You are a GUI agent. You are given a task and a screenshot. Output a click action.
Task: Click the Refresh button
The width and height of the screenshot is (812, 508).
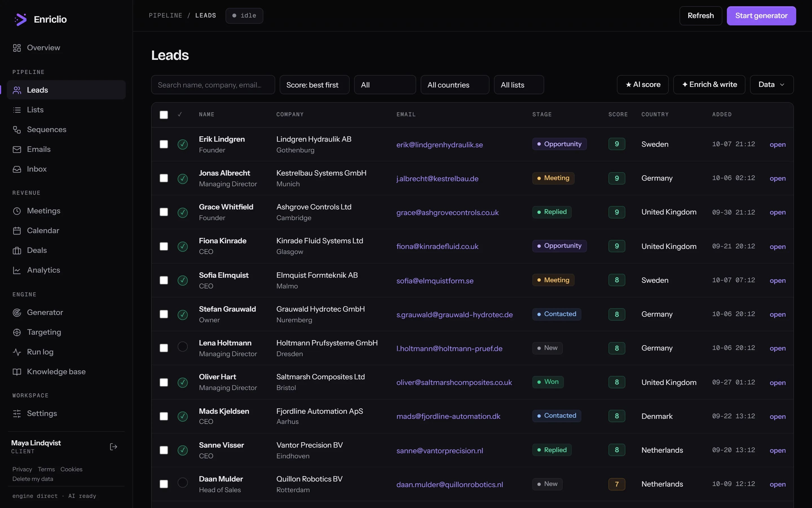701,16
